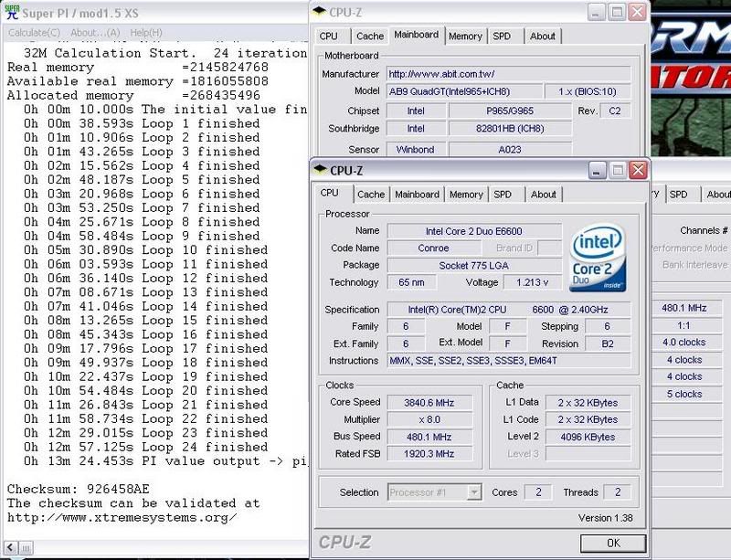Click the xtremesystems.org validation URL text
This screenshot has height=560, width=731.
click(x=122, y=518)
